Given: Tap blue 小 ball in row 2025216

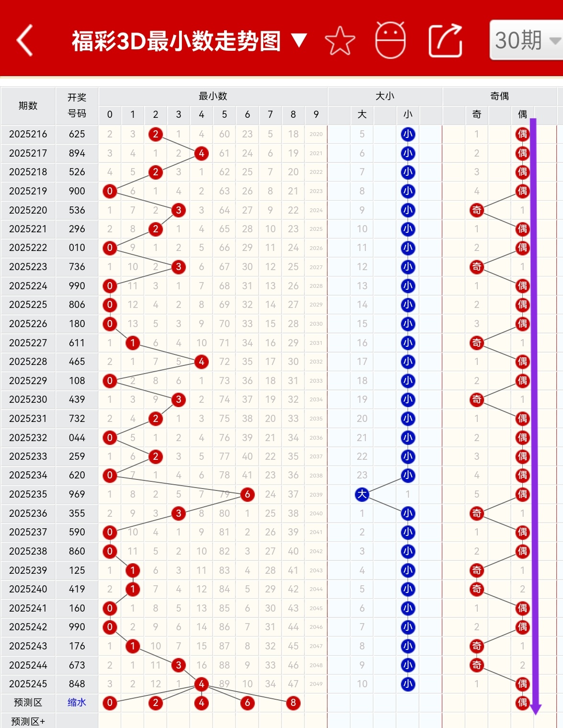Looking at the screenshot, I should (x=408, y=134).
